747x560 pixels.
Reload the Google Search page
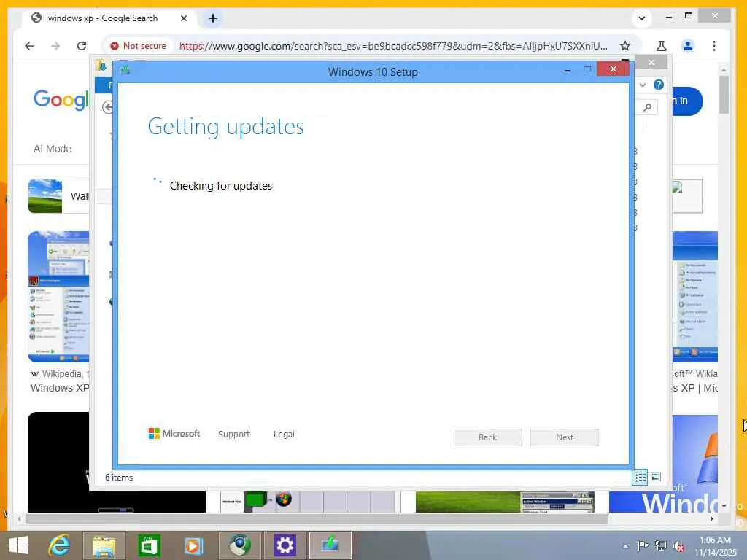pos(82,46)
